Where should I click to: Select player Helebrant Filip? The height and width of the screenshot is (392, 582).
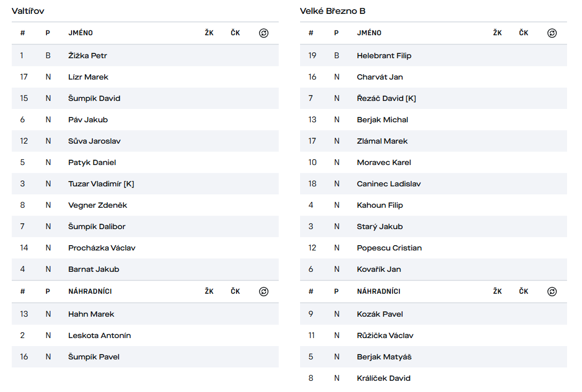pos(384,56)
